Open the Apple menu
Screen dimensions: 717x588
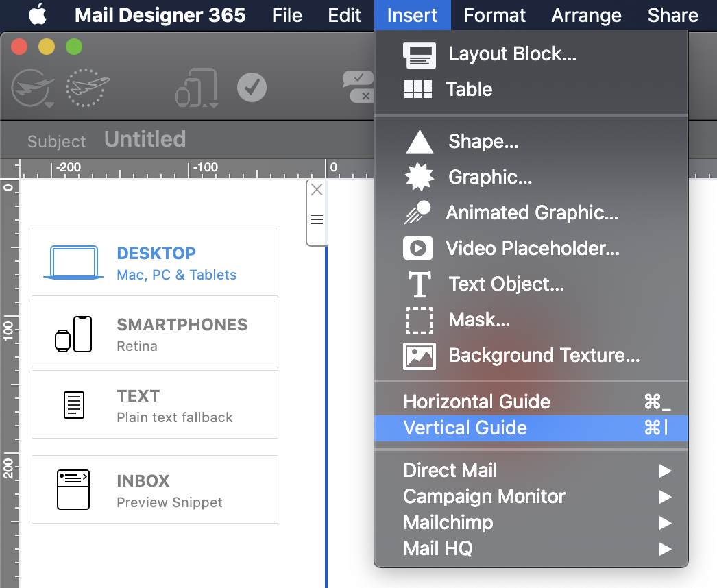tap(38, 14)
